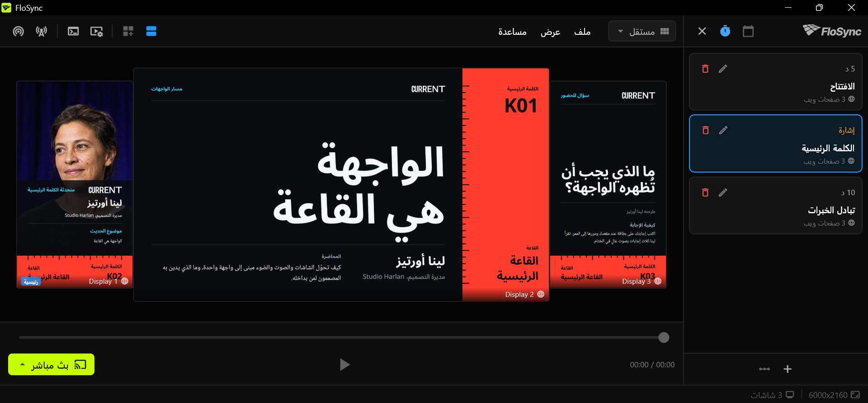Expand the مستقل mode dropdown

642,31
